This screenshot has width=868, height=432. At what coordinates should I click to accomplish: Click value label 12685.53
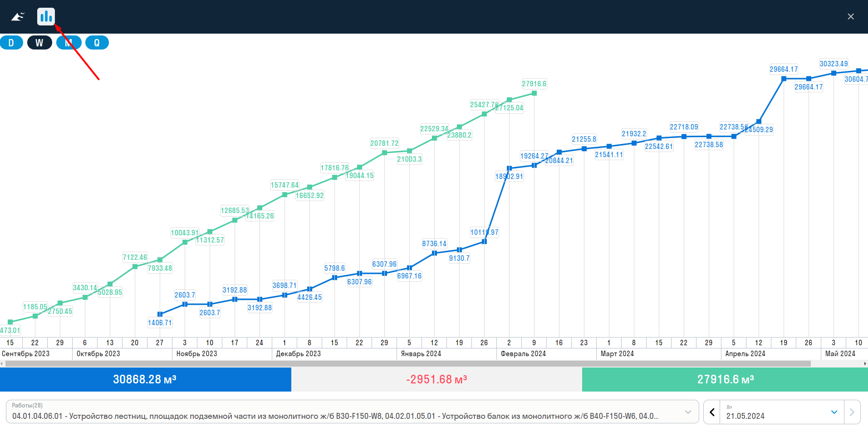(x=235, y=210)
